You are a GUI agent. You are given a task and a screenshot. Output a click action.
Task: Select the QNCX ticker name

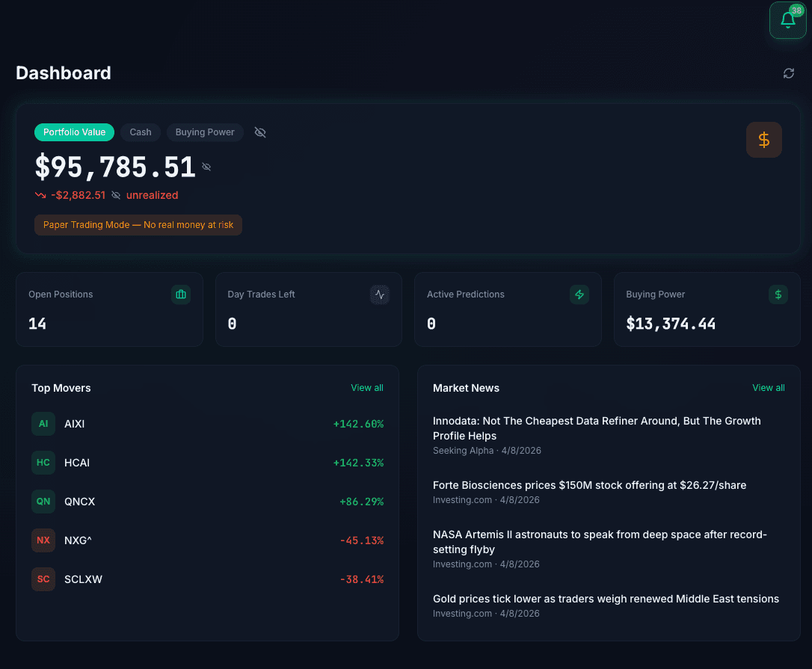[x=80, y=502]
